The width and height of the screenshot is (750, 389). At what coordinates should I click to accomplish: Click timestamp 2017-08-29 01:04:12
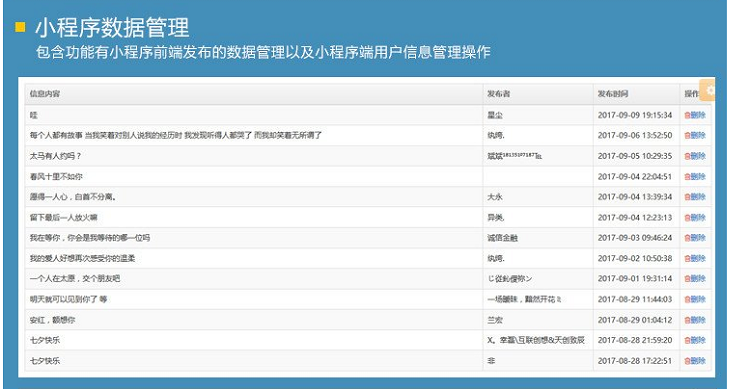point(635,320)
